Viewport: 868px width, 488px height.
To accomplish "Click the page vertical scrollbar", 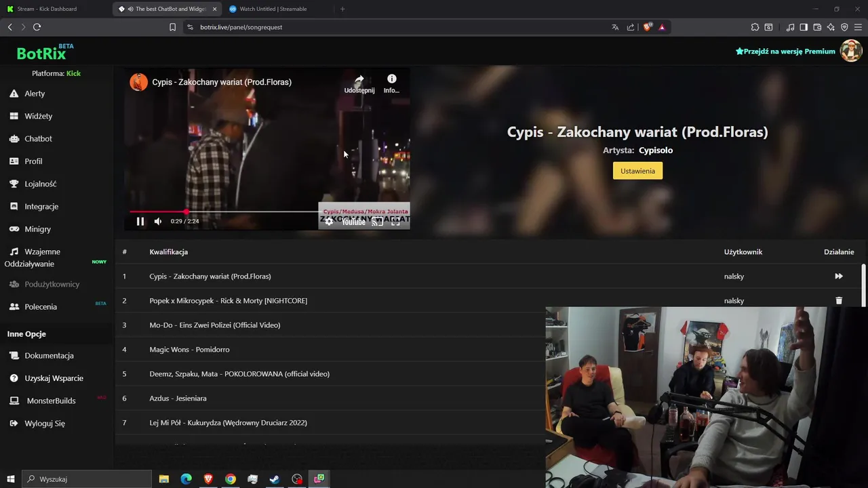I will pyautogui.click(x=863, y=285).
